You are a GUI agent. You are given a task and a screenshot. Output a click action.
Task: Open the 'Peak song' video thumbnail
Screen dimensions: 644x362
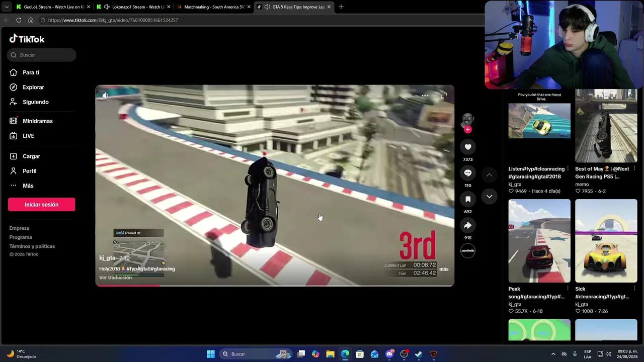pos(539,241)
